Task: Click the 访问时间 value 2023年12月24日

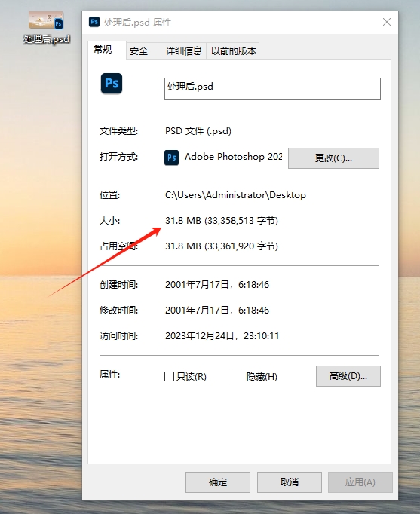Action: coord(199,335)
